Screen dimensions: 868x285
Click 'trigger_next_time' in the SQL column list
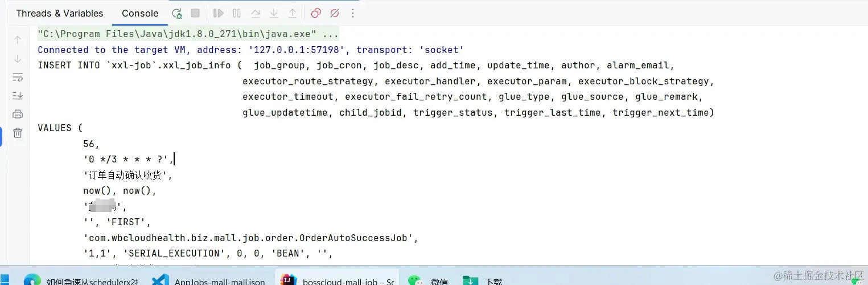click(660, 112)
